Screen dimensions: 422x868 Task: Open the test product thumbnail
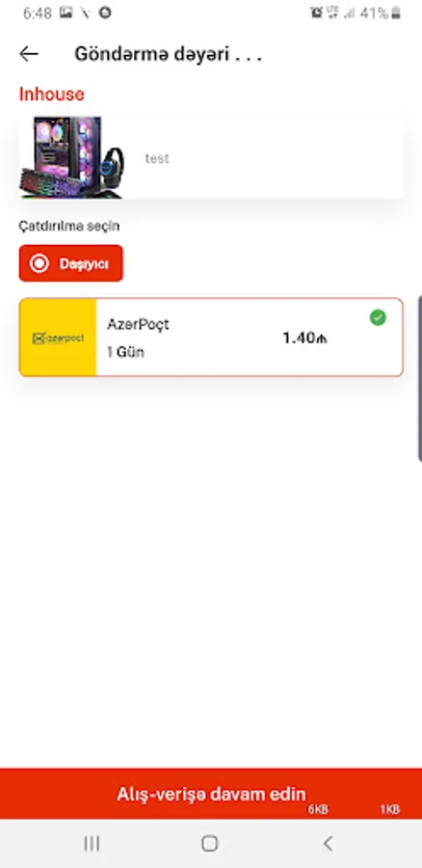tap(72, 157)
